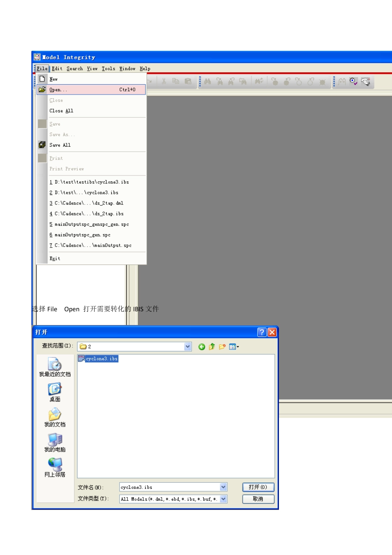Click the Cut scissors toolbar icon

[164, 81]
